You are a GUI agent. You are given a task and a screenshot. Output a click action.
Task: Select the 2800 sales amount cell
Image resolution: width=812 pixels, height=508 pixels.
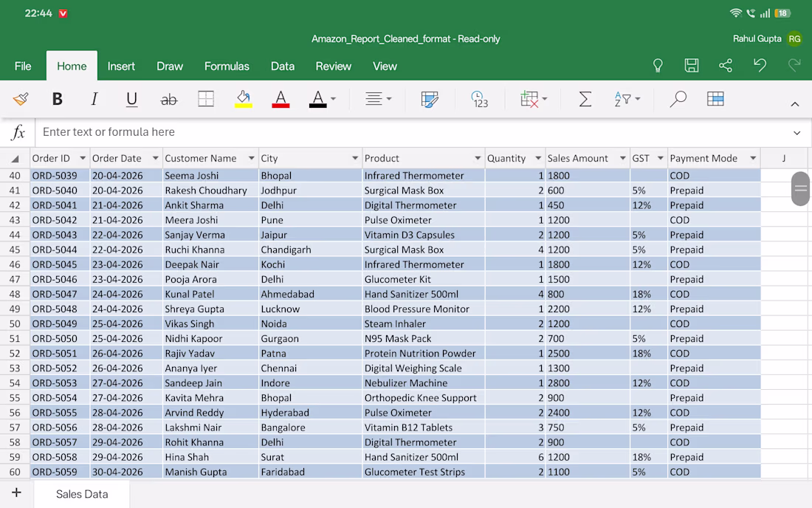[x=588, y=383]
